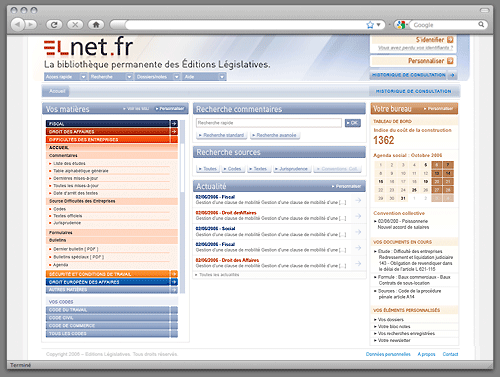Click the ELnet.fr logo

(x=88, y=47)
